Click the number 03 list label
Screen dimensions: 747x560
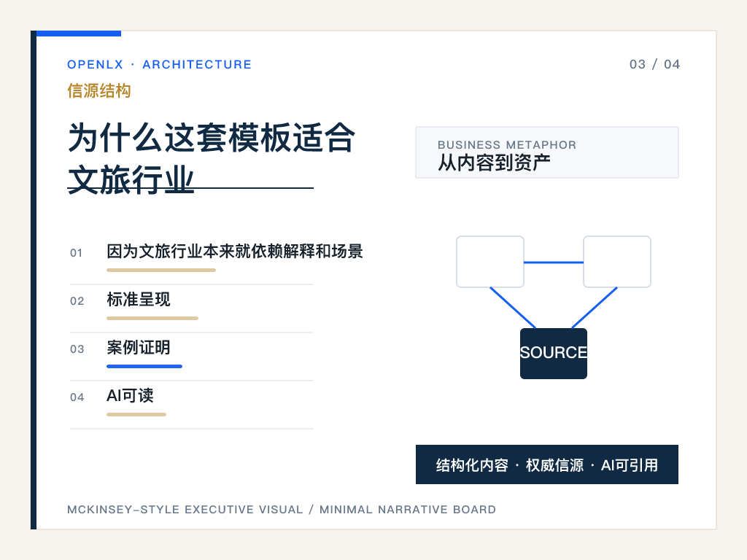pos(77,349)
